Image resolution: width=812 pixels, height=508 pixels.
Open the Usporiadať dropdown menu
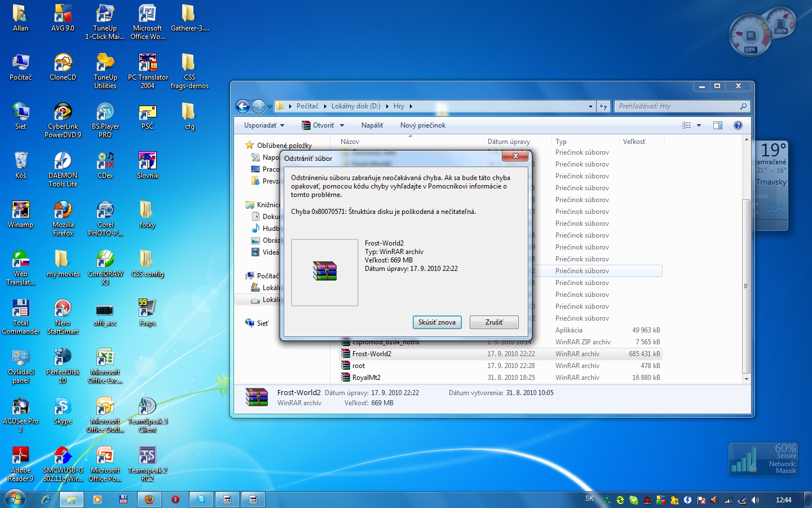click(264, 125)
